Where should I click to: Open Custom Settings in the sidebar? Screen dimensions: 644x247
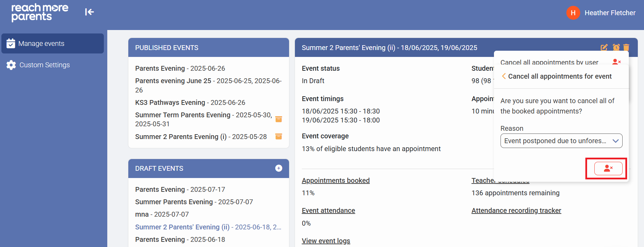[x=44, y=65]
